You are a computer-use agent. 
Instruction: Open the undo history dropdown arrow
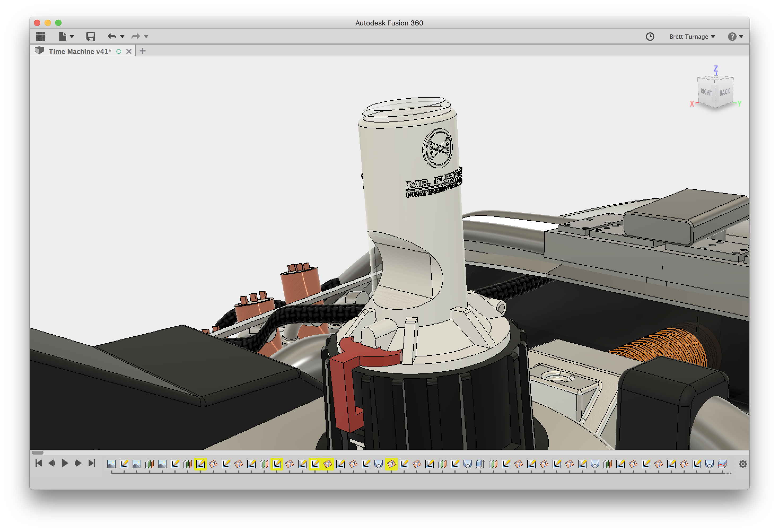click(x=122, y=37)
